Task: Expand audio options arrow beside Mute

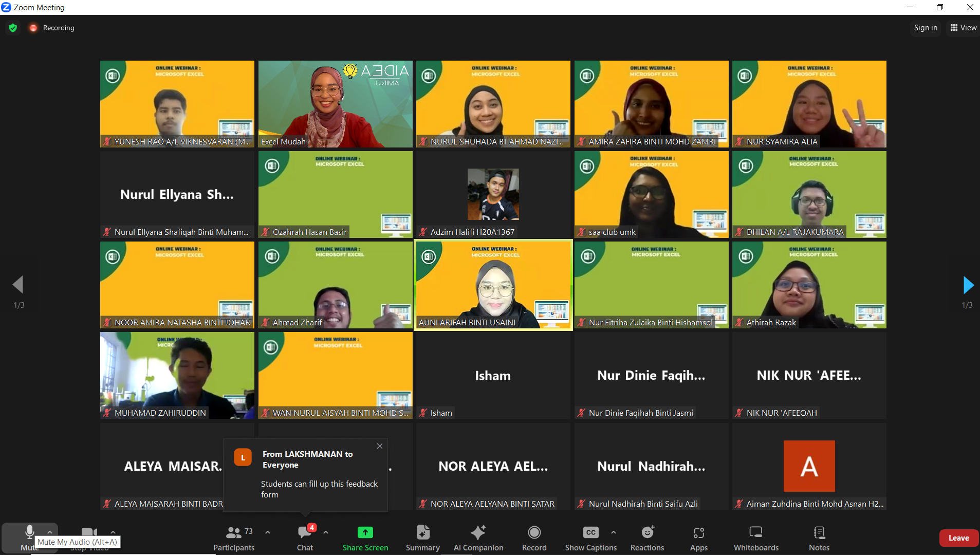Action: 50,532
